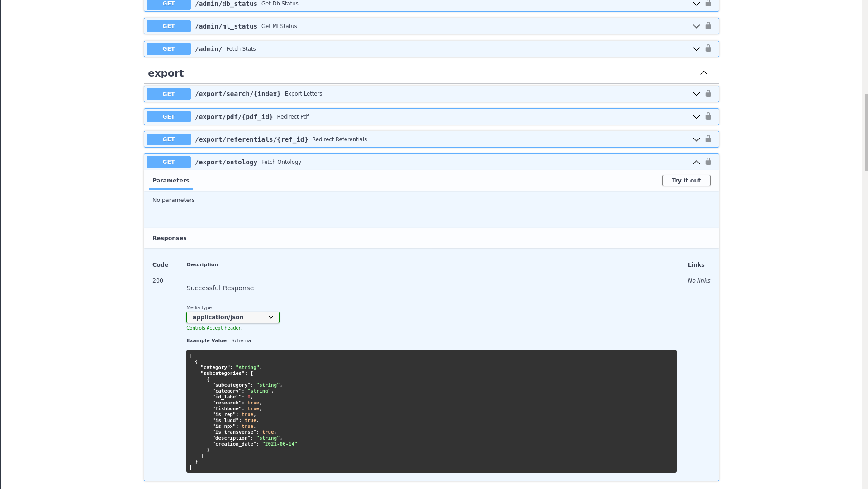Collapse /export/ontology operation chevron
Viewport: 868px width, 489px height.
click(697, 162)
